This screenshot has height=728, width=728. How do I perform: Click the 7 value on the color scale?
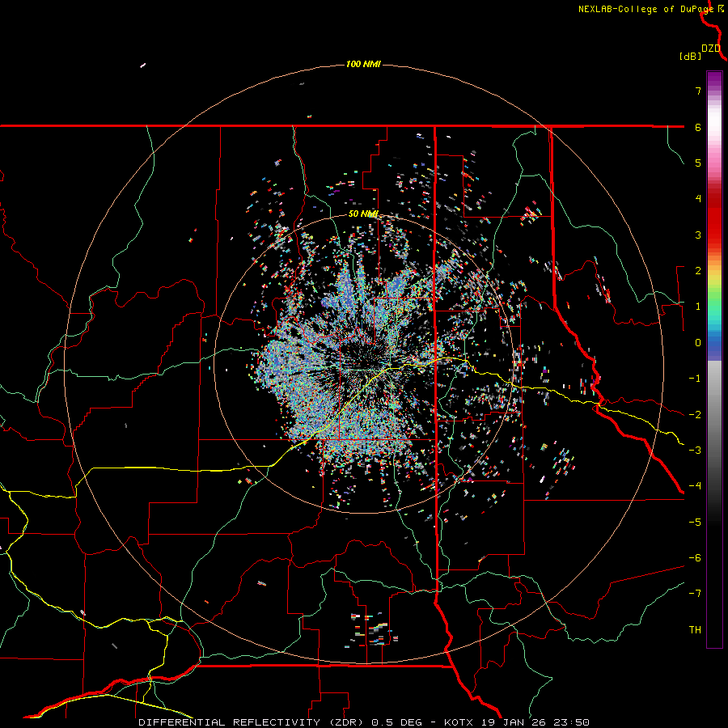[698, 91]
